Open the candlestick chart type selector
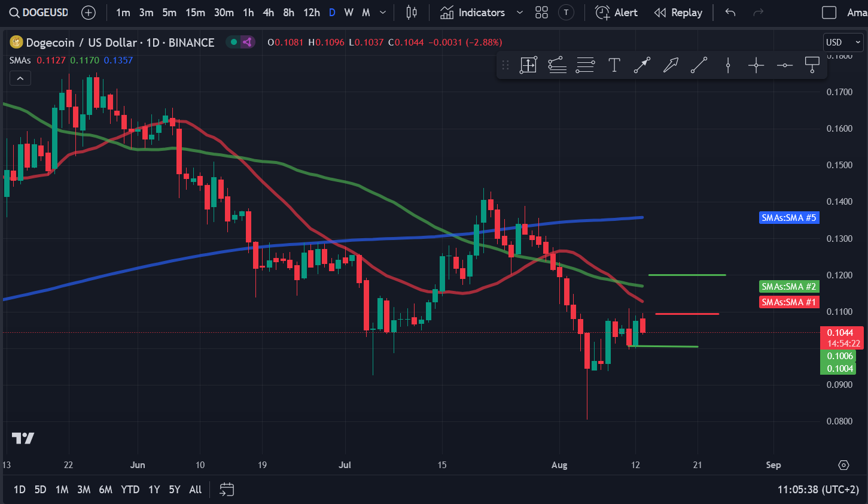 tap(412, 13)
